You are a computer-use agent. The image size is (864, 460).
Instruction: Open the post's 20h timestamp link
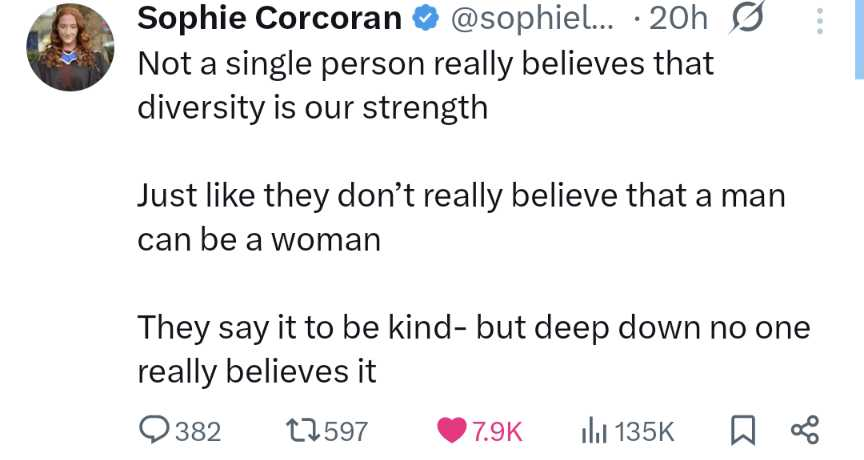tap(679, 19)
